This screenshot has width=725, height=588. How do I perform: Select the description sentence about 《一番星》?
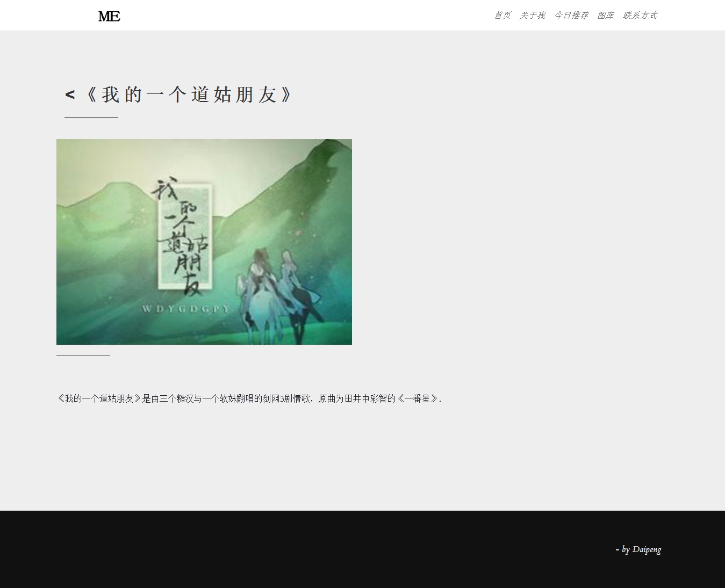click(x=249, y=398)
